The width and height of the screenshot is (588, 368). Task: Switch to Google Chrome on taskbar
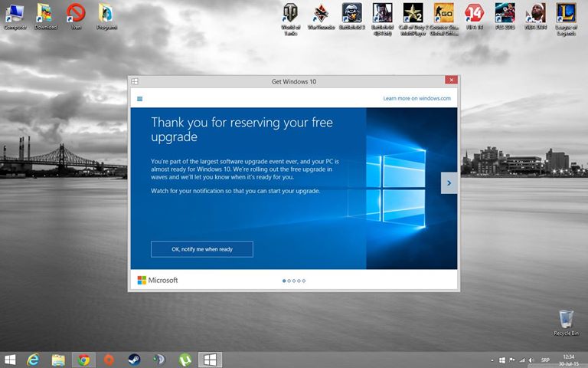click(x=83, y=360)
